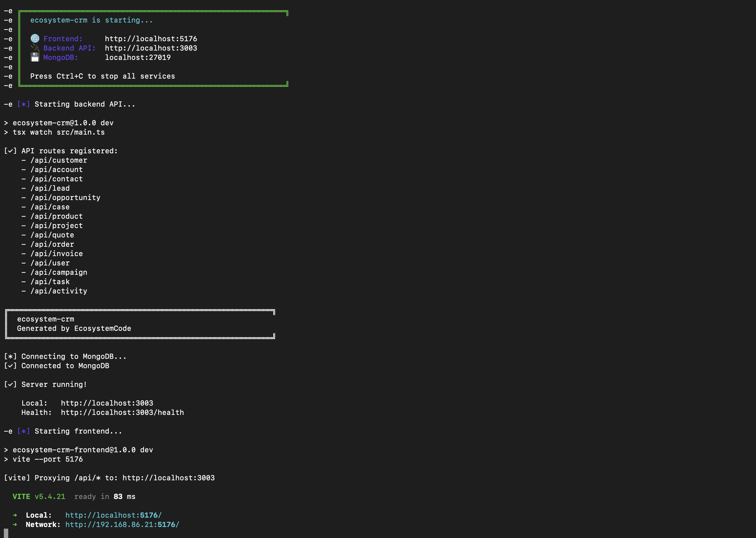The image size is (756, 538).
Task: Click the floppy disk icon next to MongoDB
Action: coord(35,57)
